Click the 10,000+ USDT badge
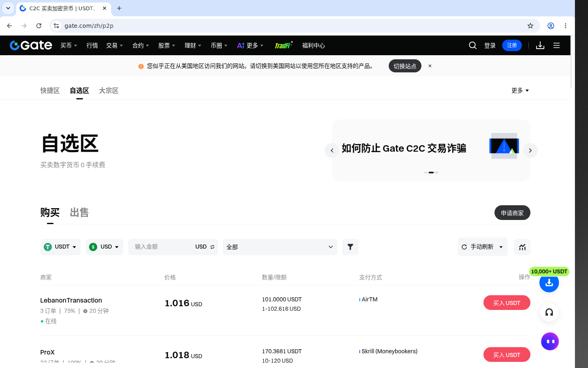This screenshot has height=368, width=588. 549,272
